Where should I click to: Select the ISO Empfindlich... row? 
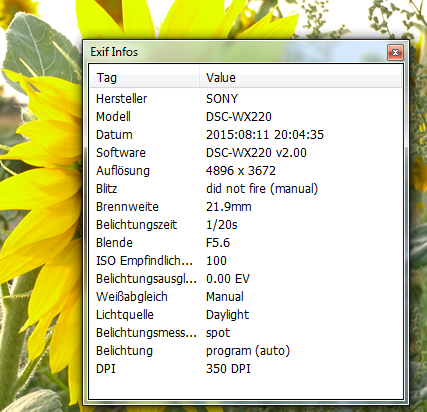click(x=246, y=261)
